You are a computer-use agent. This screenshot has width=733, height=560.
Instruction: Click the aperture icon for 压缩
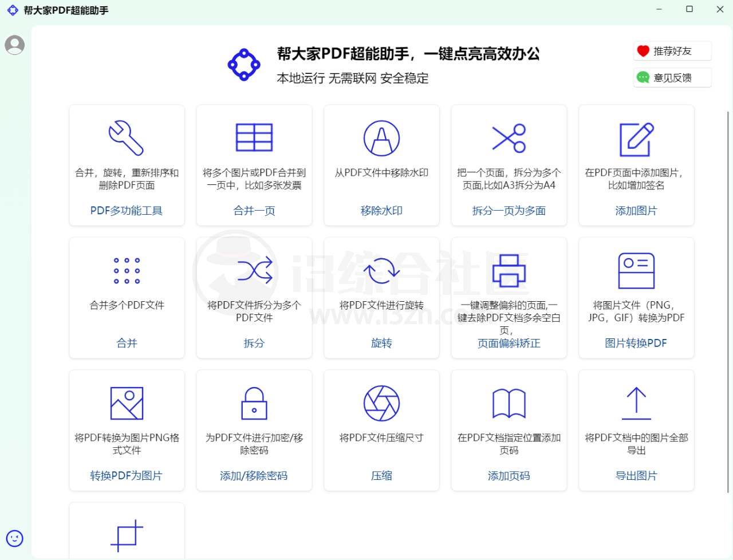tap(381, 403)
